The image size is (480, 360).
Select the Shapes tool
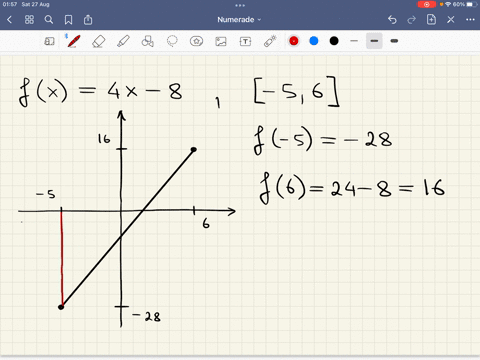(147, 41)
